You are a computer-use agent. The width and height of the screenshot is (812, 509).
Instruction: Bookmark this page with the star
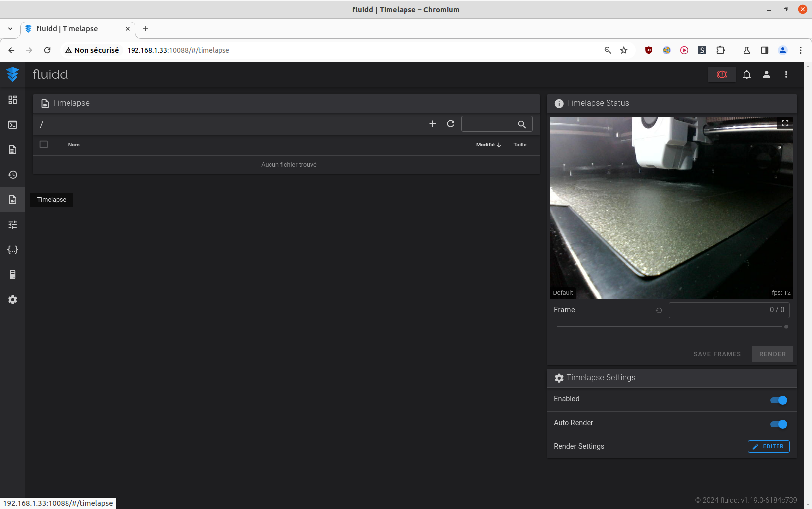pos(624,50)
